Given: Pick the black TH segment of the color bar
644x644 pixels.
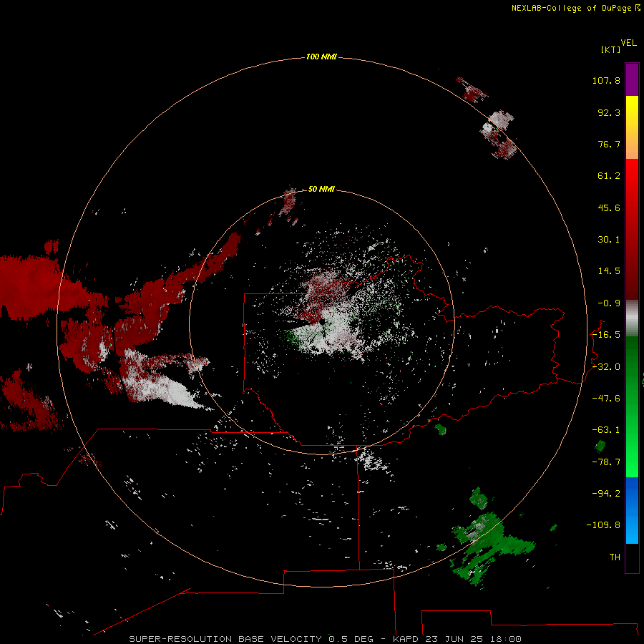Looking at the screenshot, I should point(632,557).
